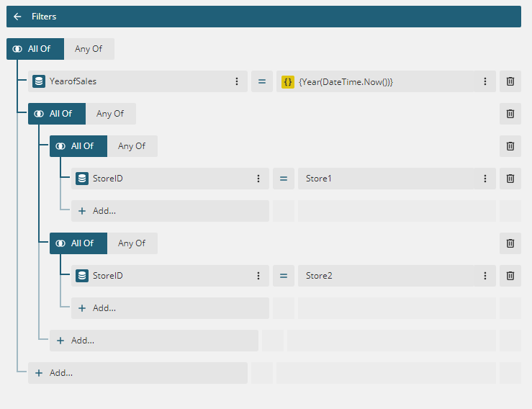Change YearofSales equals operator
532x409 pixels.
tap(262, 81)
